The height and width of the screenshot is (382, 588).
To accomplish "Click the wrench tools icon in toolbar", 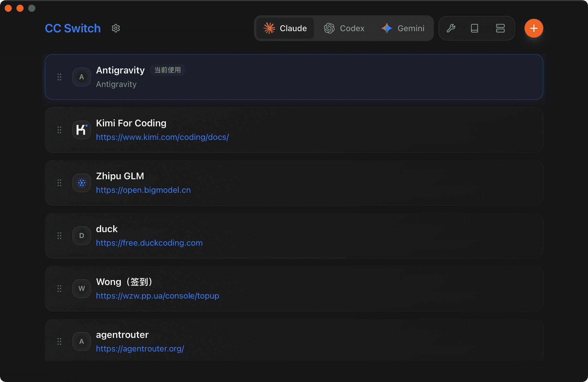I will click(x=451, y=28).
